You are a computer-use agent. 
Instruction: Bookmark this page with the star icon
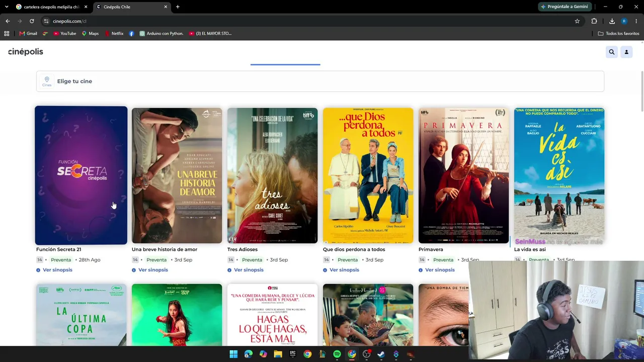point(577,21)
